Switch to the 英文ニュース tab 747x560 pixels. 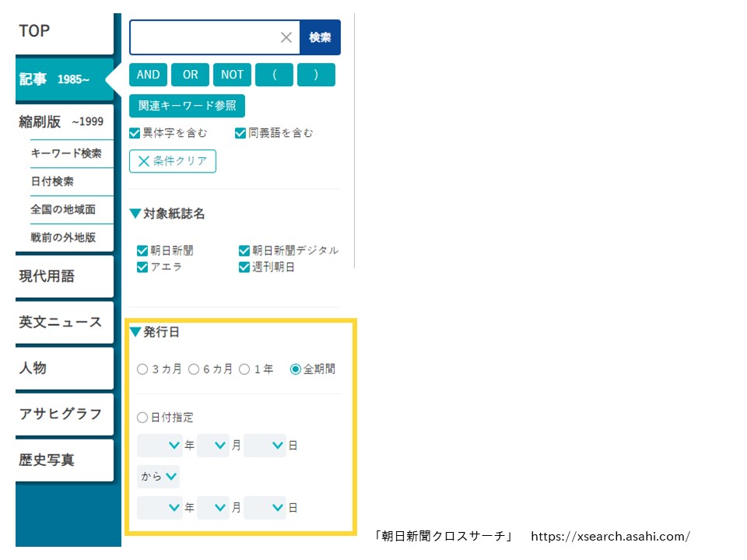(x=65, y=322)
